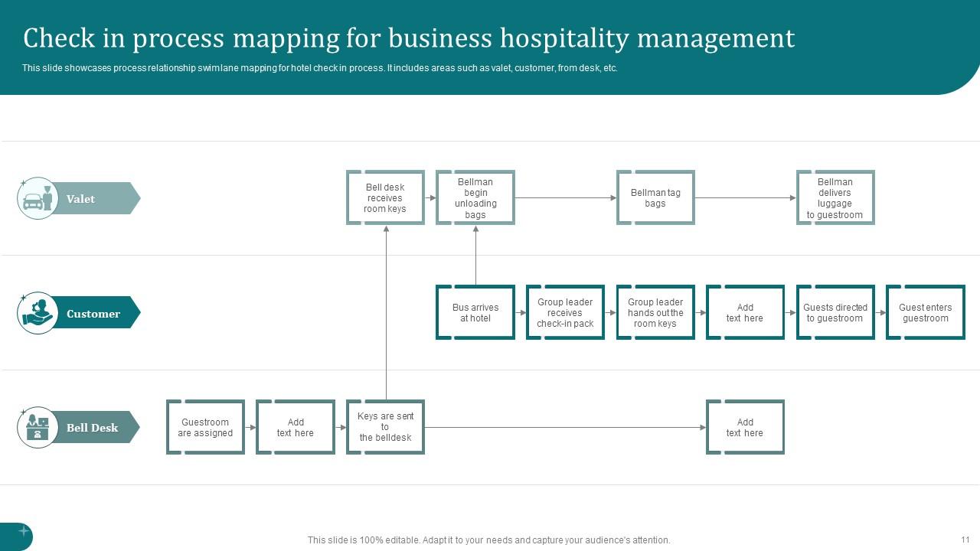Select the 'Guest enters guestroom' box
This screenshot has height=551, width=980.
925,312
